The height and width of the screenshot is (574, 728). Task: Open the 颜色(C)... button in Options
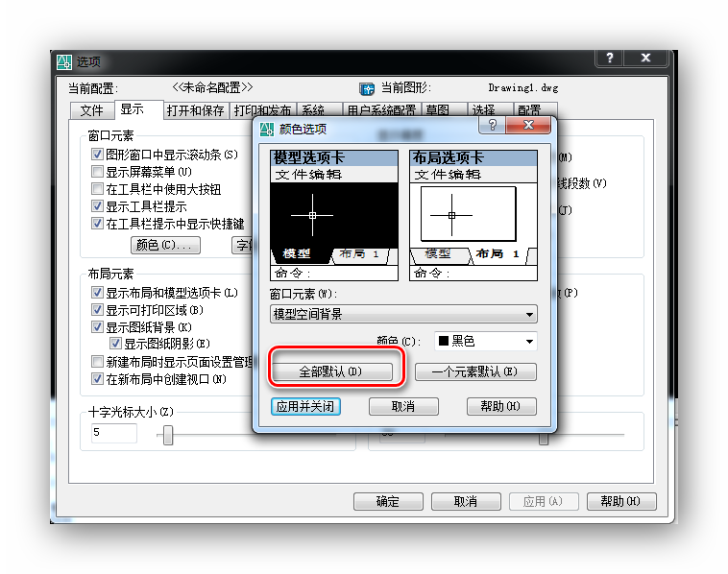coord(166,245)
